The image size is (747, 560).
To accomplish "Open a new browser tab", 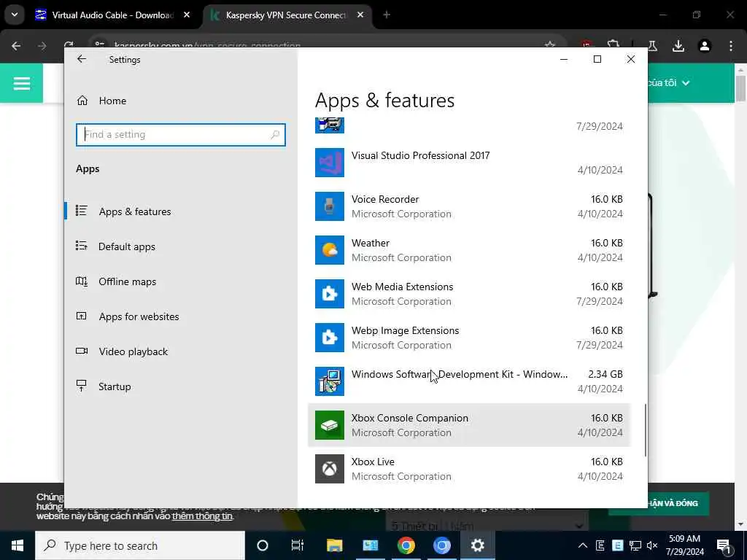I will pos(387,15).
